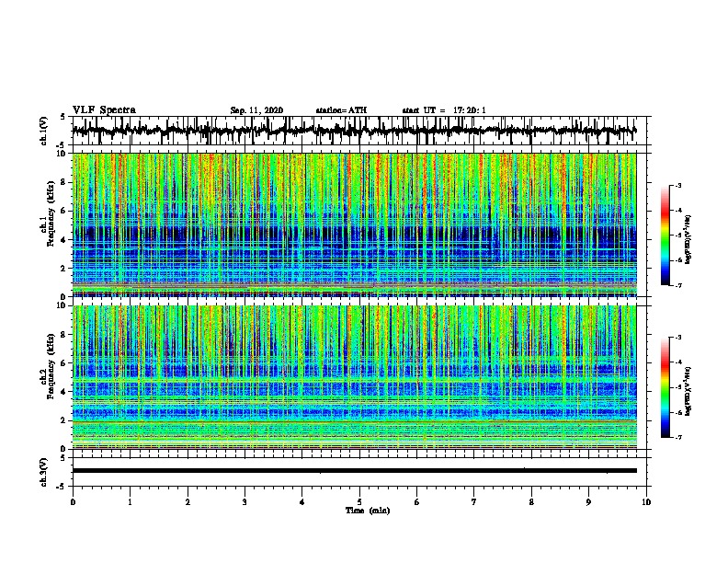Select the date "Sep. 11, 2020"
This screenshot has height=563, width=728.
pyautogui.click(x=256, y=110)
